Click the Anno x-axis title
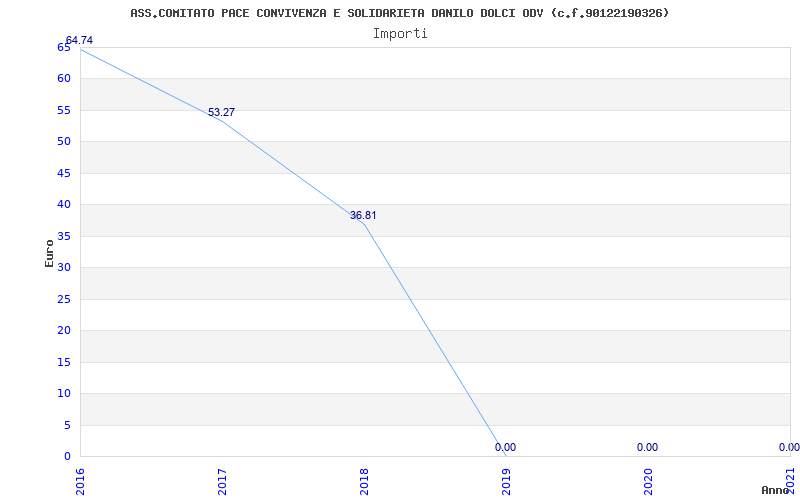800x500 pixels. pos(775,490)
